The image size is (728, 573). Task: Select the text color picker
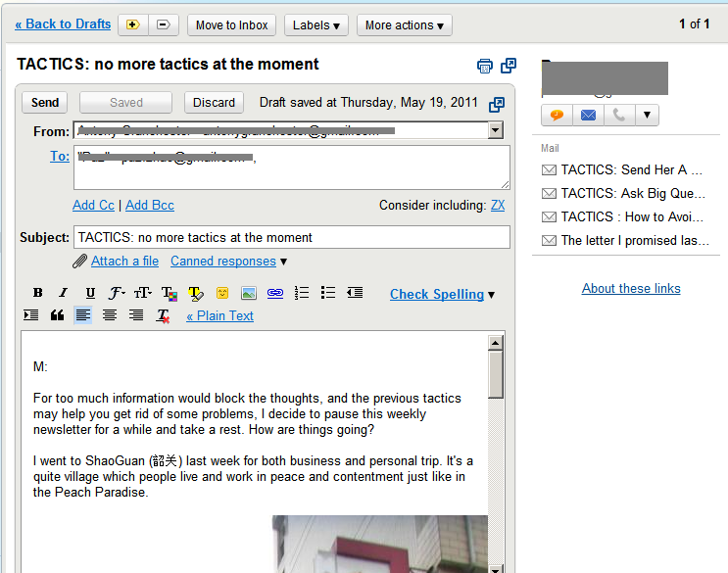(x=170, y=293)
